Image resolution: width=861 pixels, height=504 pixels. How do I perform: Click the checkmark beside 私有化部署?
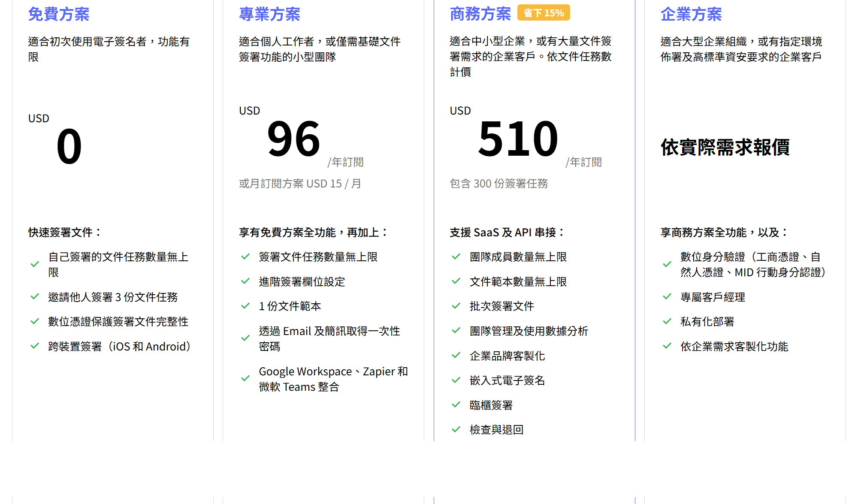667,321
